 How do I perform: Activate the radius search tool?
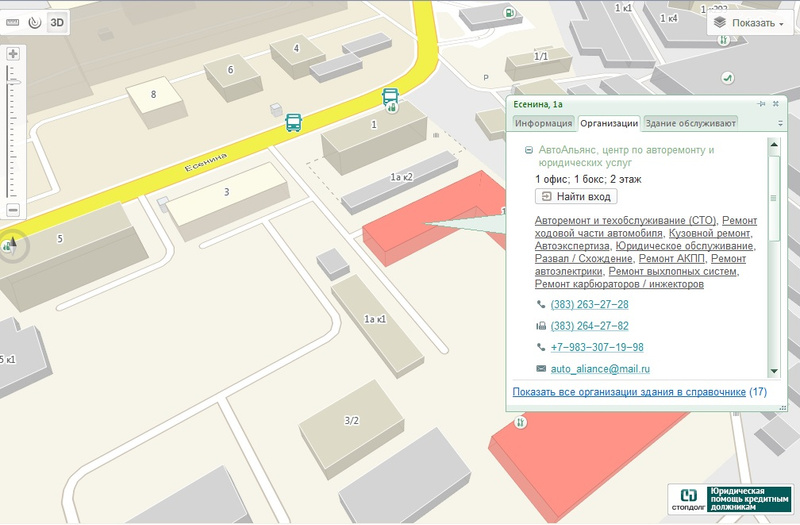click(35, 22)
